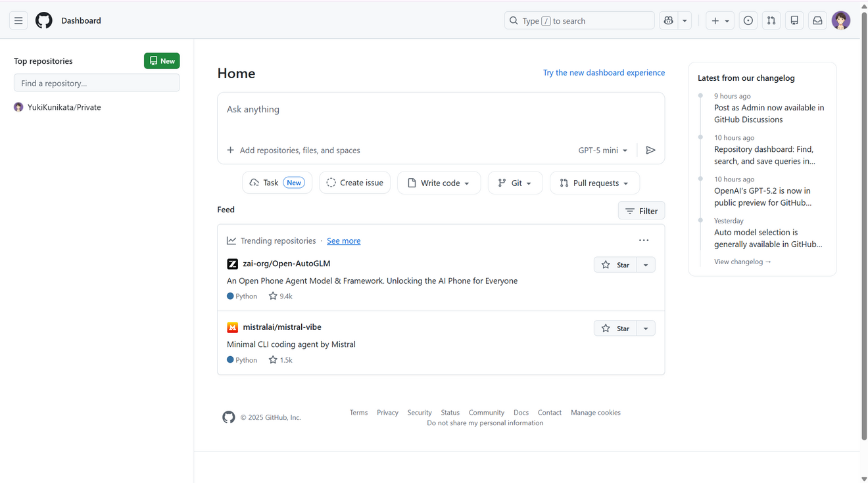Open Contact footer link
The image size is (868, 483).
pos(550,413)
